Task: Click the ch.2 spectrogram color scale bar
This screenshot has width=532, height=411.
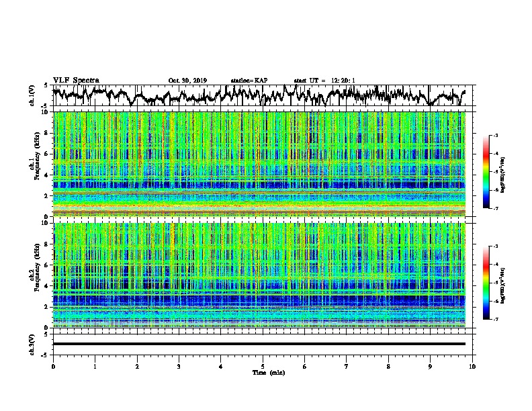Action: (486, 283)
